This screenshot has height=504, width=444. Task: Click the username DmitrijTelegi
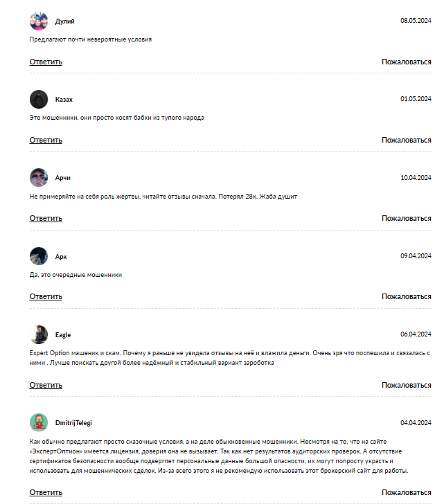coord(73,422)
